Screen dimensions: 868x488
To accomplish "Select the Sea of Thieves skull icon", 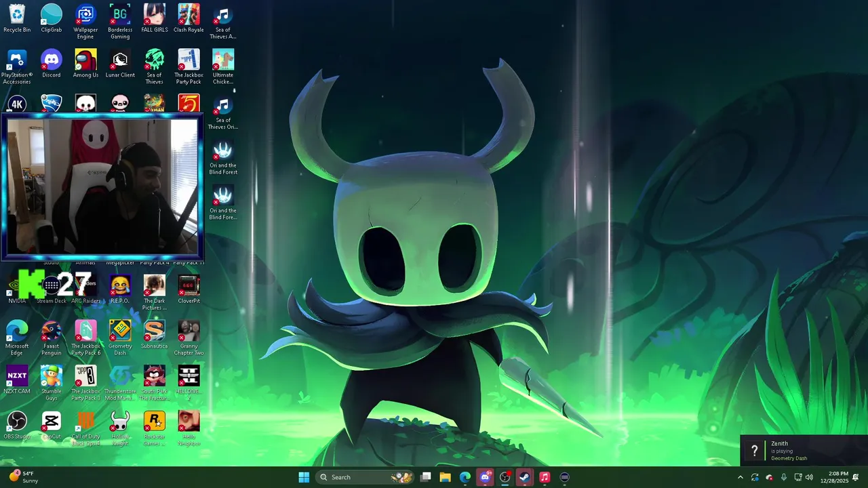I will click(x=155, y=66).
